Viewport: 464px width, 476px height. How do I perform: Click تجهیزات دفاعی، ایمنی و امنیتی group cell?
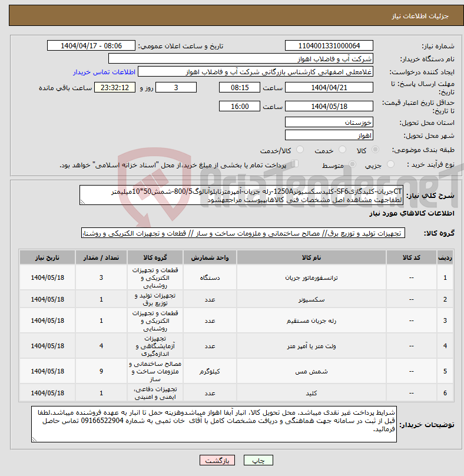(x=155, y=393)
